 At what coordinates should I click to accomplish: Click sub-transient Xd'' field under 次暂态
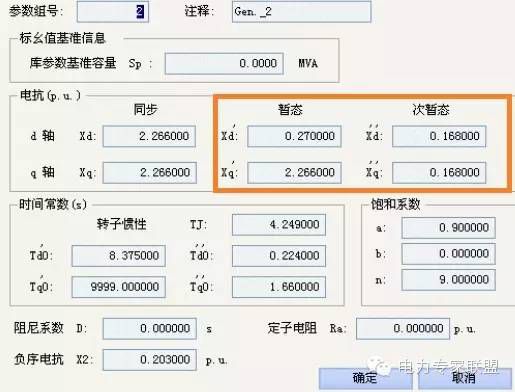click(439, 136)
